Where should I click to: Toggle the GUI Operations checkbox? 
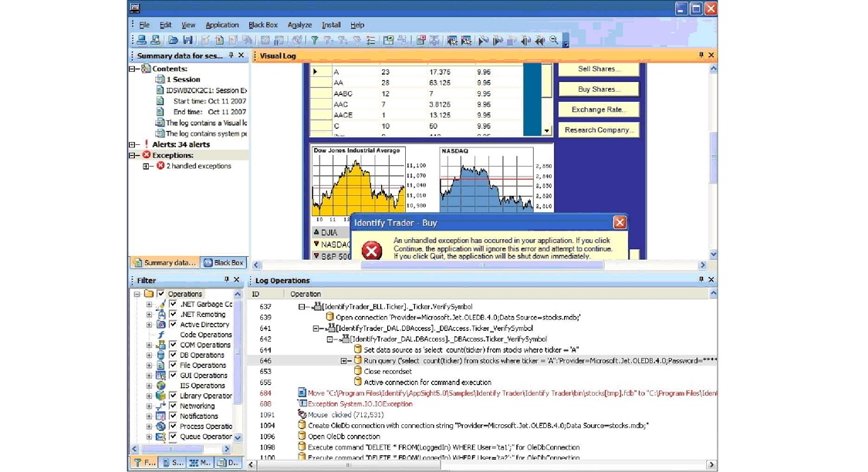(174, 376)
